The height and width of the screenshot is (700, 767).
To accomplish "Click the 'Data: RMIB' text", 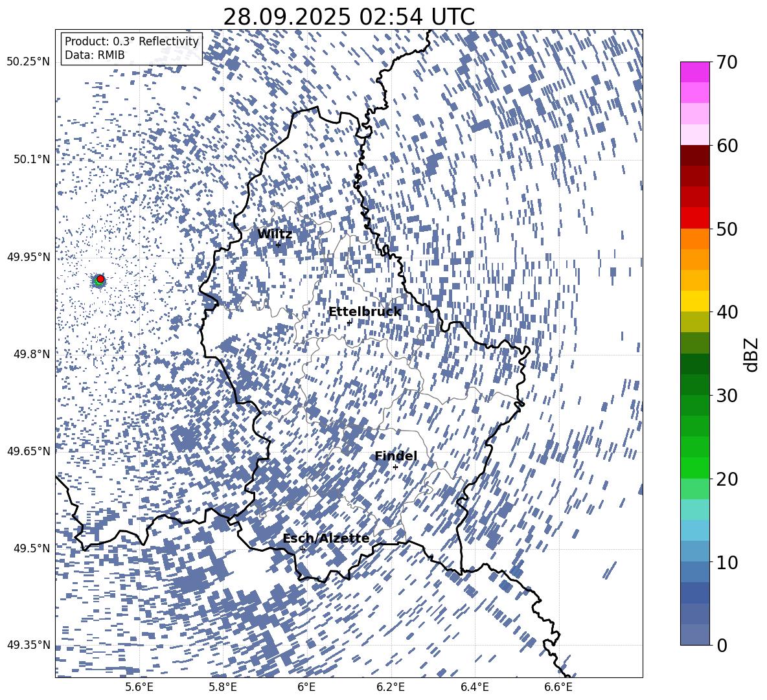I will click(x=95, y=55).
